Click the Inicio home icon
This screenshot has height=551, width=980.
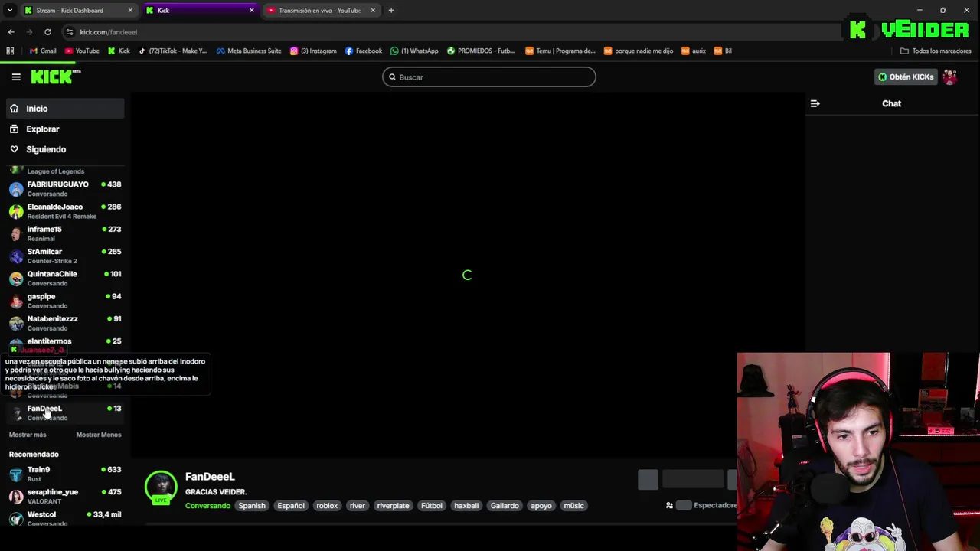[14, 109]
